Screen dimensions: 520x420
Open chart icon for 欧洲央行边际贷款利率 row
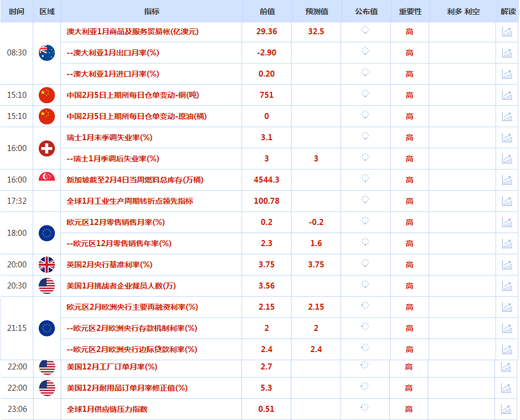(x=507, y=350)
